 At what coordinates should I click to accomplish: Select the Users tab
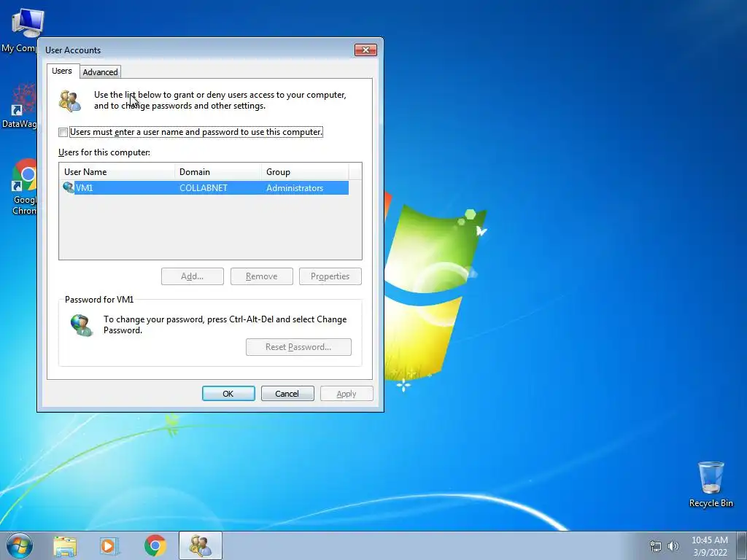62,71
